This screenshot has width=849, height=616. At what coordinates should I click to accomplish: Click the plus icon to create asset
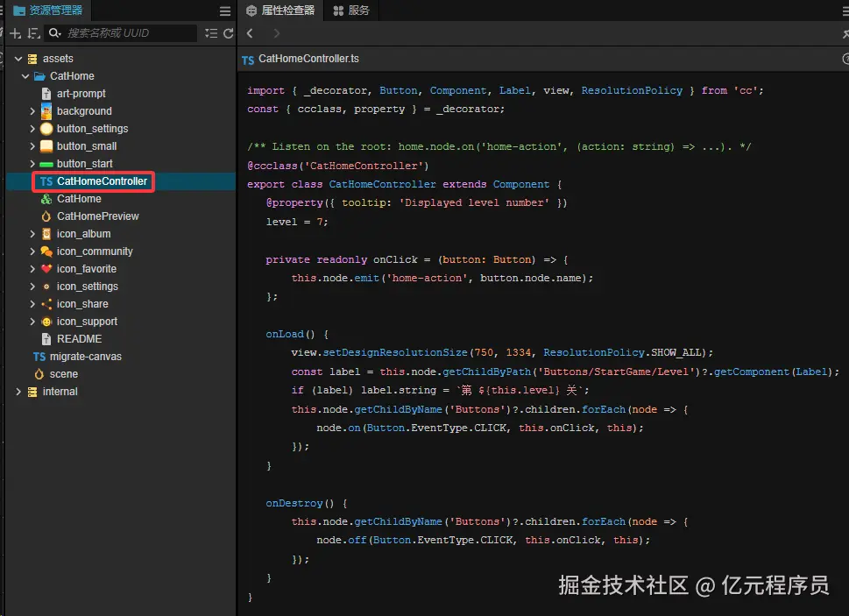(16, 33)
